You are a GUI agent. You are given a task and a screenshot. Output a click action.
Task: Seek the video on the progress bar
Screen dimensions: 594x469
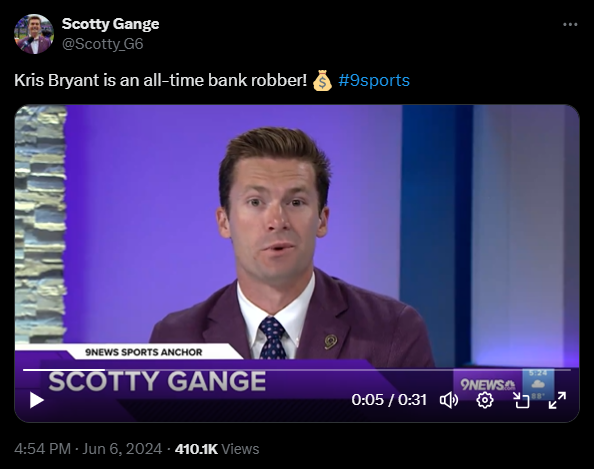tap(297, 369)
